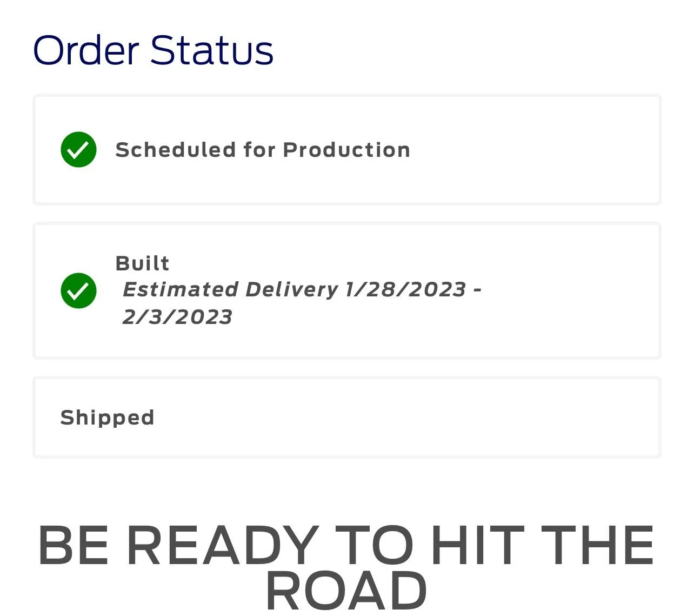Click the words BE READY in the banner

point(178,546)
